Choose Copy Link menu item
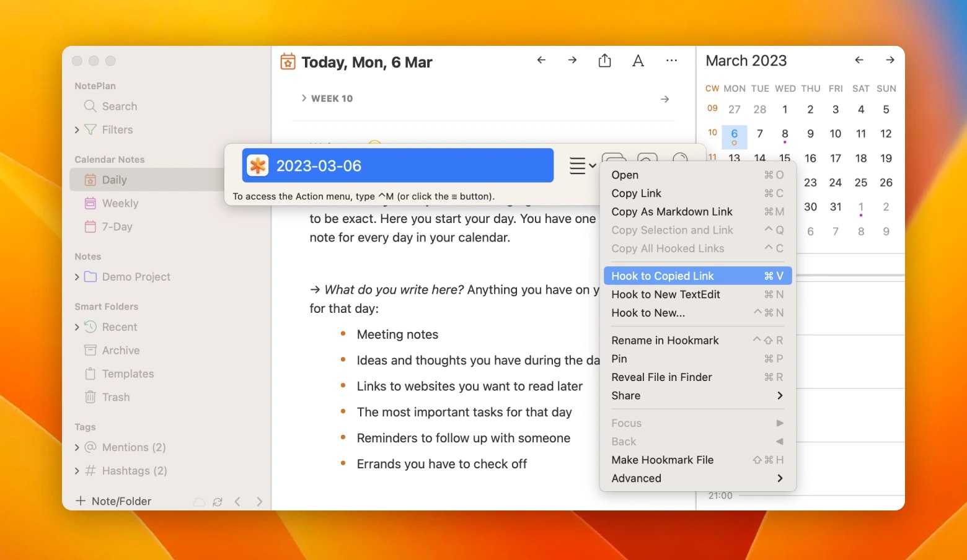The image size is (967, 560). [x=697, y=193]
